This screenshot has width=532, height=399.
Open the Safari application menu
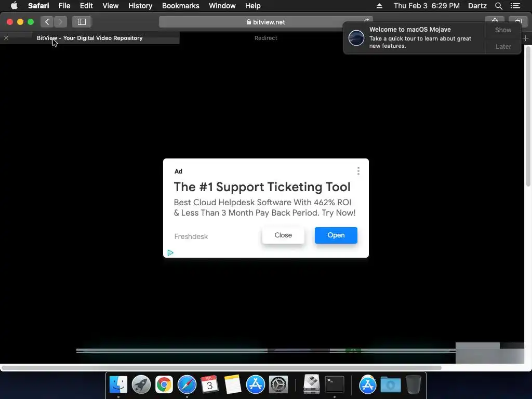[x=38, y=6]
